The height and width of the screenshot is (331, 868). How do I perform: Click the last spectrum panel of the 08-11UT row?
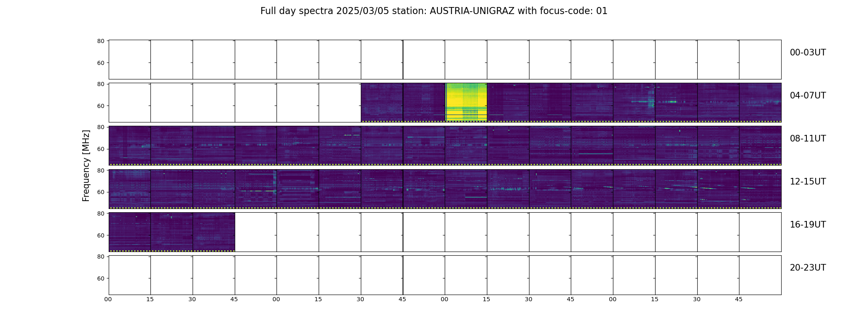[x=760, y=146]
